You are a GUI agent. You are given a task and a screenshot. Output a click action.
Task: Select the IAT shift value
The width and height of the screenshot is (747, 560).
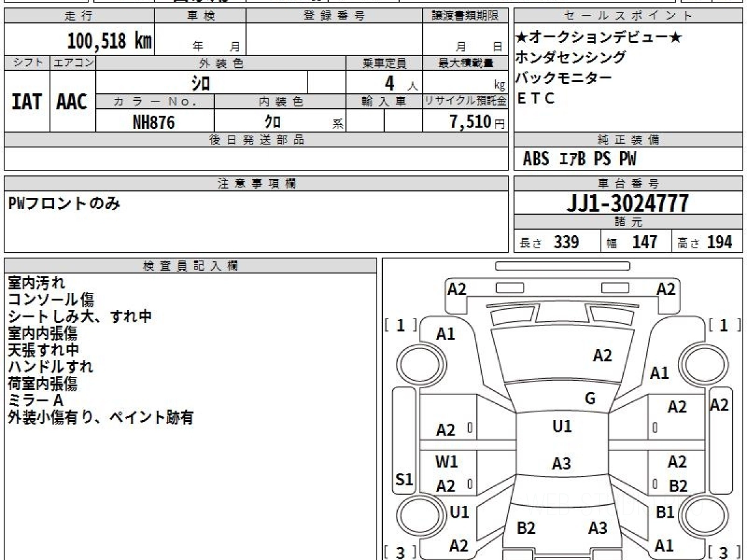pos(27,101)
